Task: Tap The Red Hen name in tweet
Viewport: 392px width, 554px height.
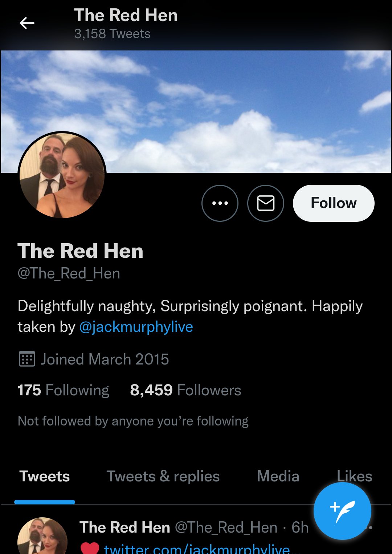Action: coord(125,527)
